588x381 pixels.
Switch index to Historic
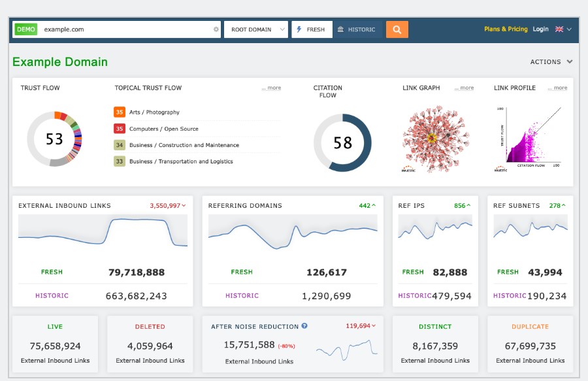(357, 29)
